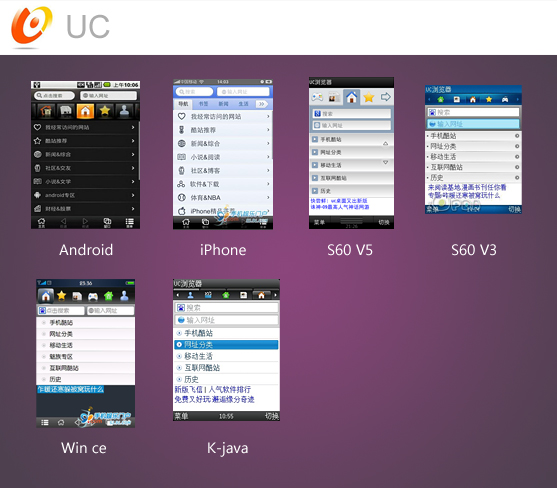Image resolution: width=557 pixels, height=488 pixels.
Task: Tap the house icon in S60 V5 toolbar
Action: (x=351, y=97)
